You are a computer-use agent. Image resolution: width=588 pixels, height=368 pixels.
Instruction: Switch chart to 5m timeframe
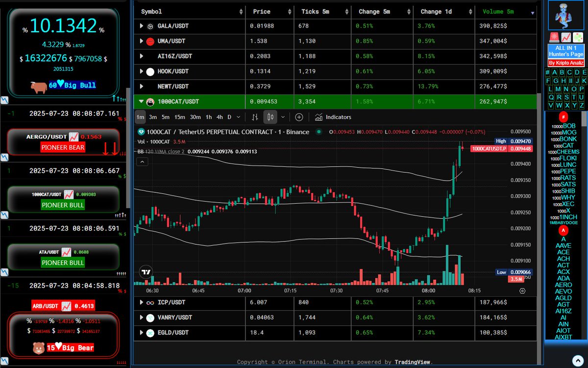(166, 117)
